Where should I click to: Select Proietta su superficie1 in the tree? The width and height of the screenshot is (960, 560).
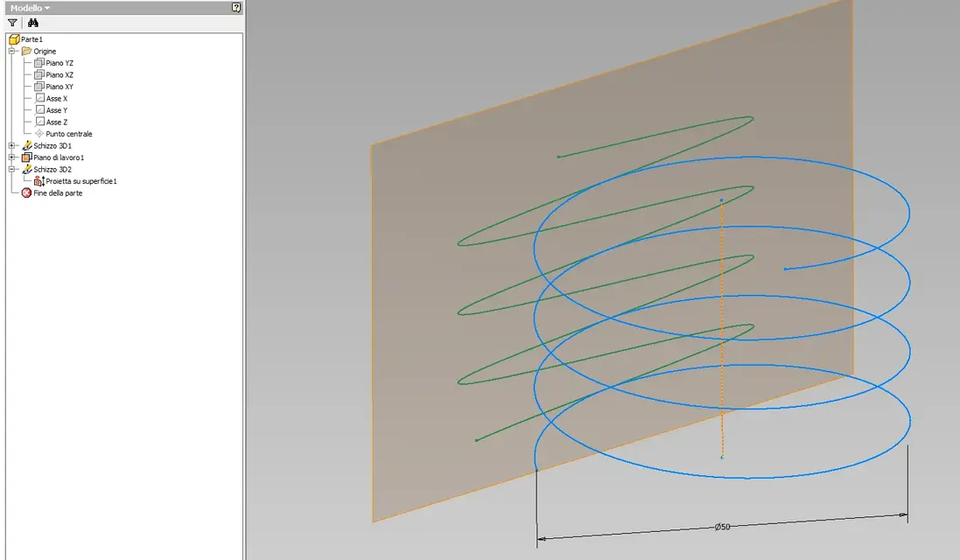[81, 181]
